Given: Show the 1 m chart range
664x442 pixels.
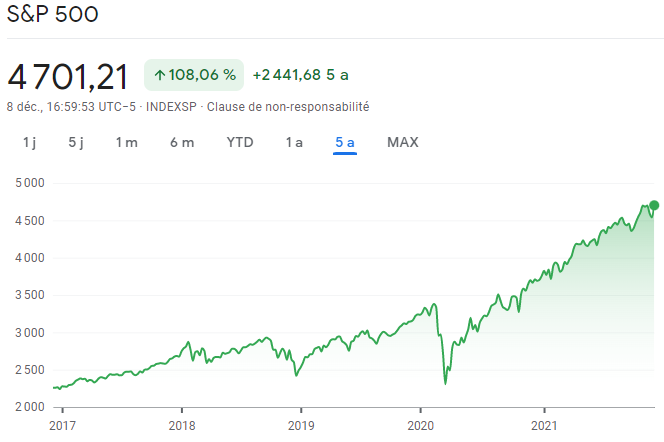Looking at the screenshot, I should 126,142.
